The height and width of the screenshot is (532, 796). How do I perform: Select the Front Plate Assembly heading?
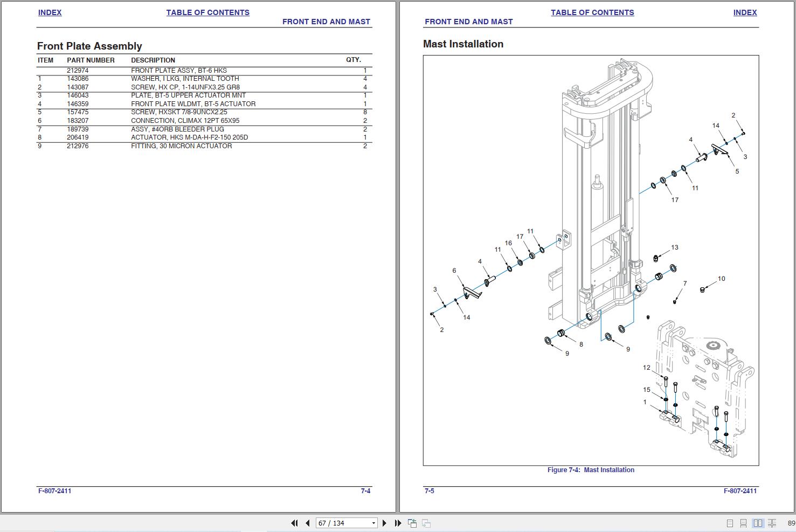click(89, 46)
